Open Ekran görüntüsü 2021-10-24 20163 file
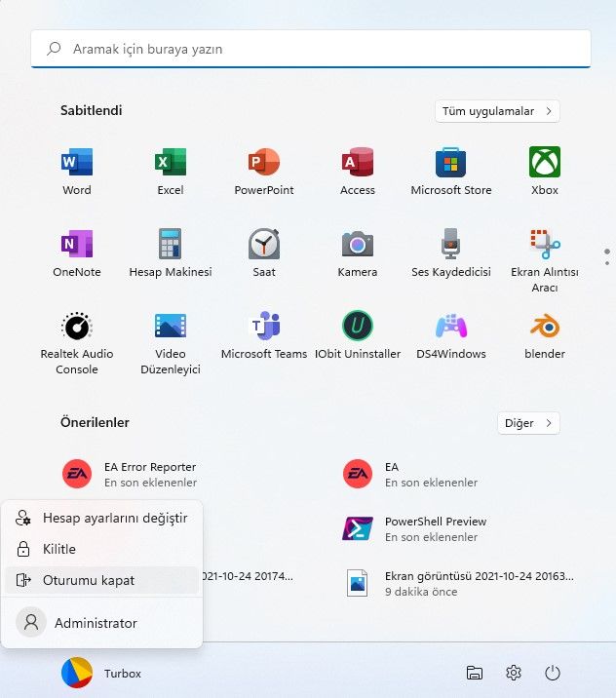The height and width of the screenshot is (698, 616). click(458, 583)
